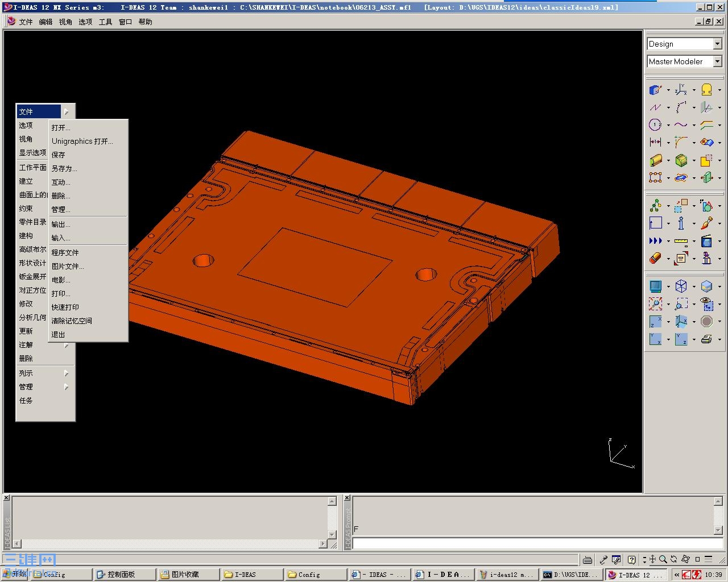This screenshot has width=728, height=582.
Task: Click the printer icon in toolbar
Action: point(706,339)
